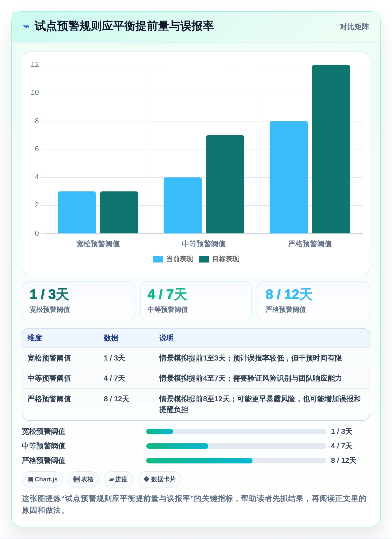Click the dark green bar for 严格预警阈值

(x=331, y=149)
